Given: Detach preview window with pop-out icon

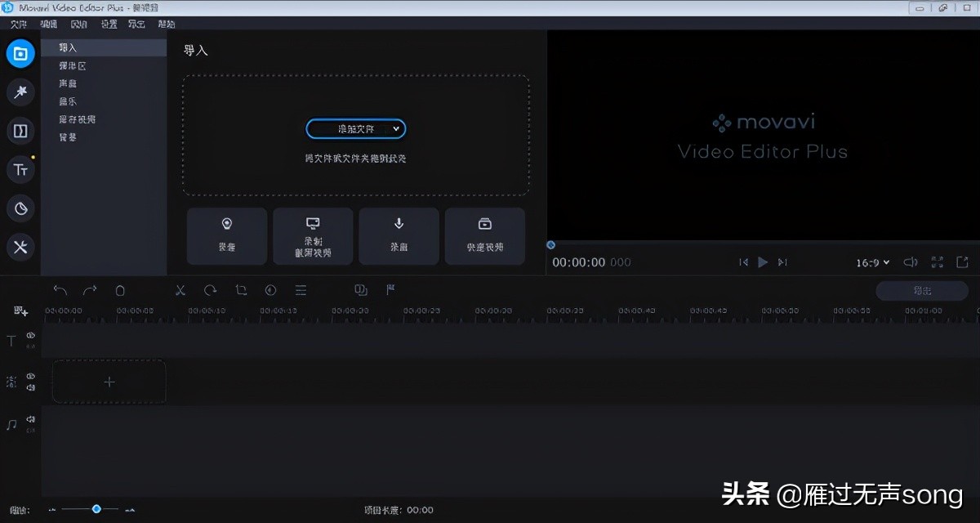Looking at the screenshot, I should coord(963,262).
